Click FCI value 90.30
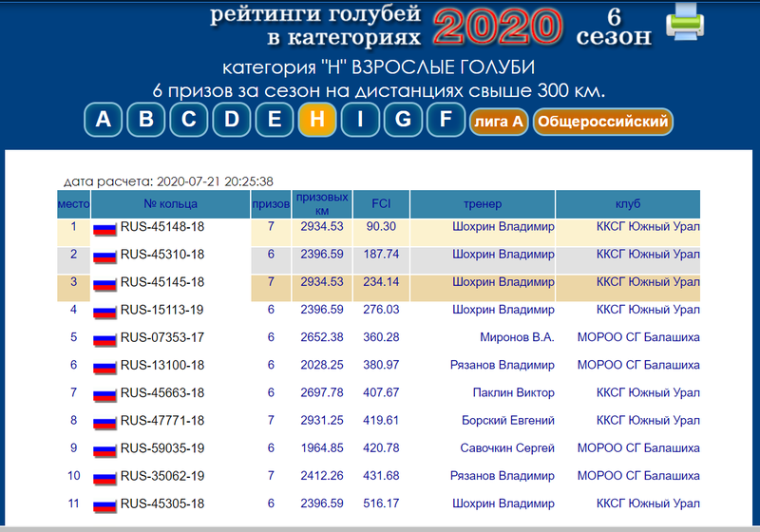This screenshot has height=532, width=760. point(381,227)
